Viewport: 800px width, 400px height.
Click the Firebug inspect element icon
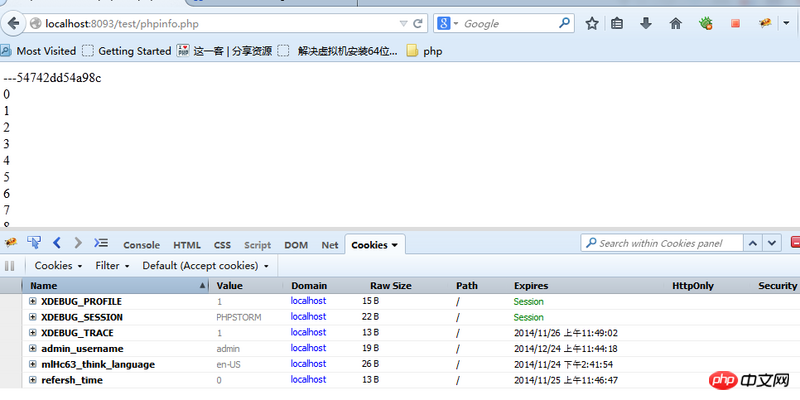[x=34, y=243]
